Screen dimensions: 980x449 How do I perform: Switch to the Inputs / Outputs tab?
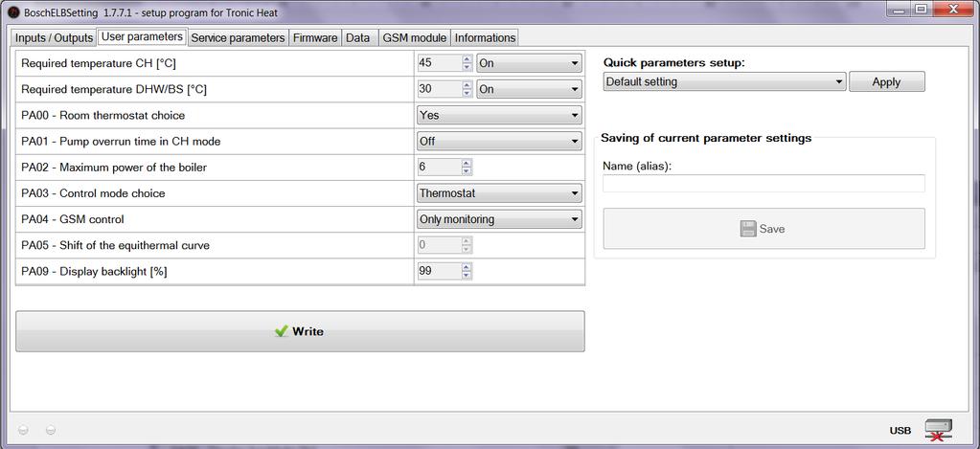tap(54, 38)
